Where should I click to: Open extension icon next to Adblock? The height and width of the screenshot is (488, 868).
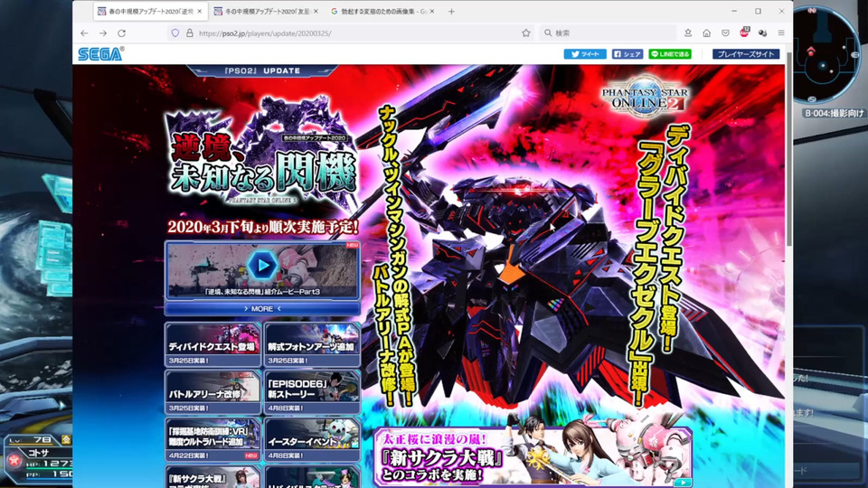763,33
